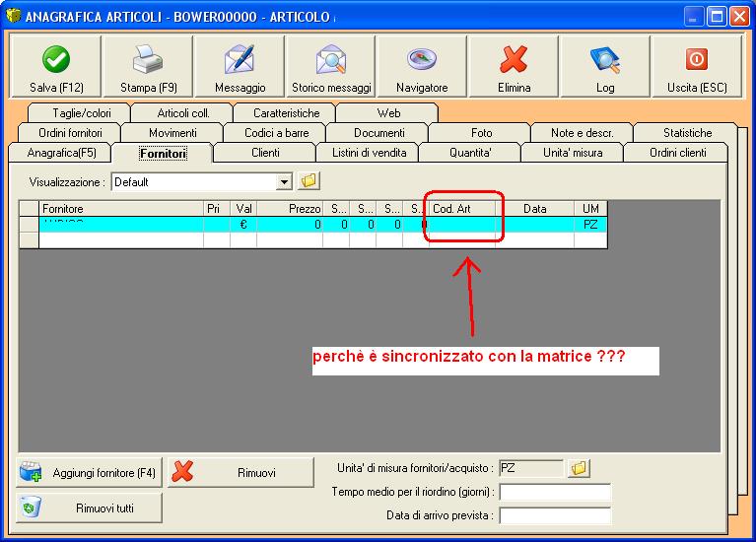The height and width of the screenshot is (542, 756).
Task: Switch to the Statistiche tab
Action: pyautogui.click(x=687, y=133)
